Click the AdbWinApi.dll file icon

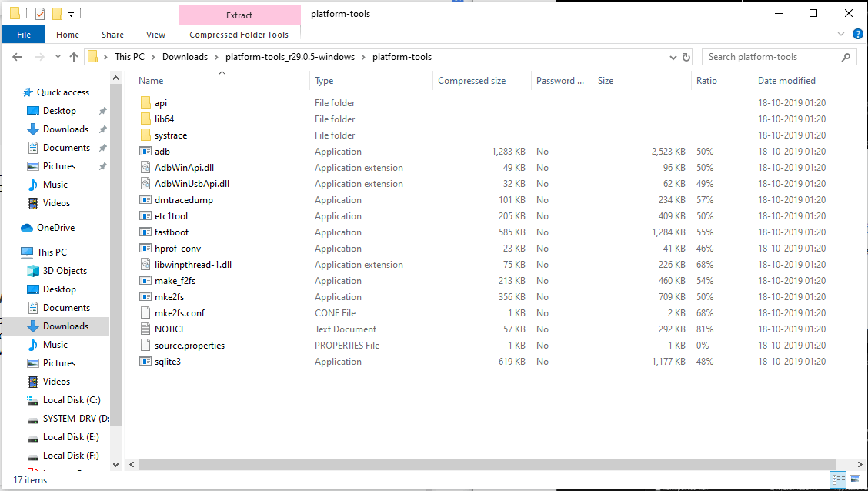pyautogui.click(x=146, y=168)
